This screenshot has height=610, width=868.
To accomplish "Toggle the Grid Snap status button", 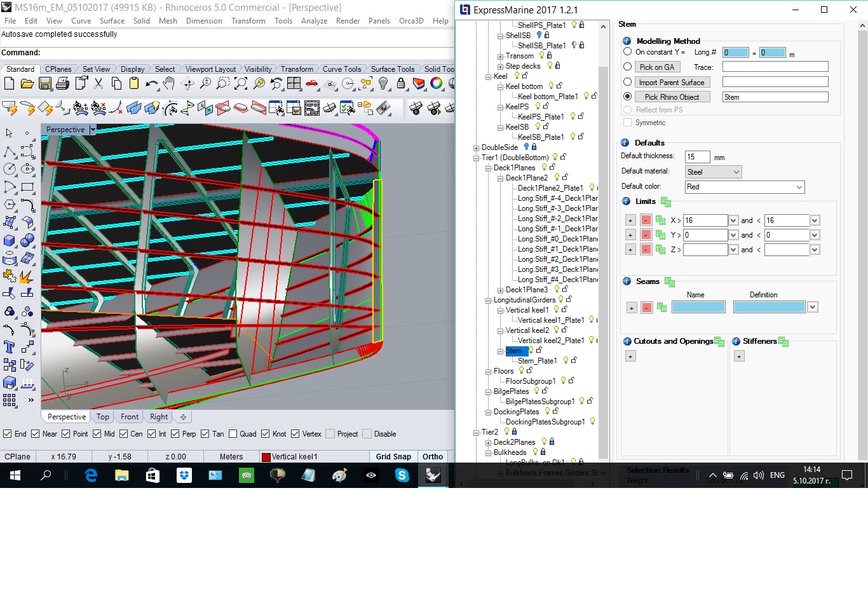I will pos(393,457).
